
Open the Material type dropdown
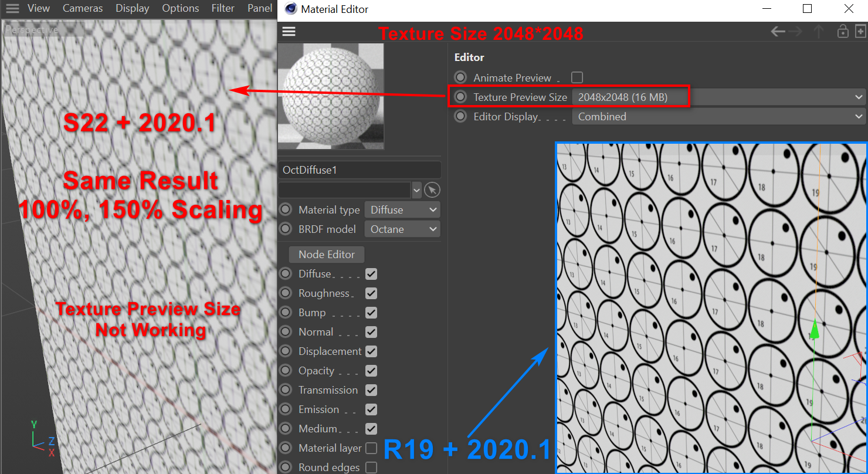point(402,210)
